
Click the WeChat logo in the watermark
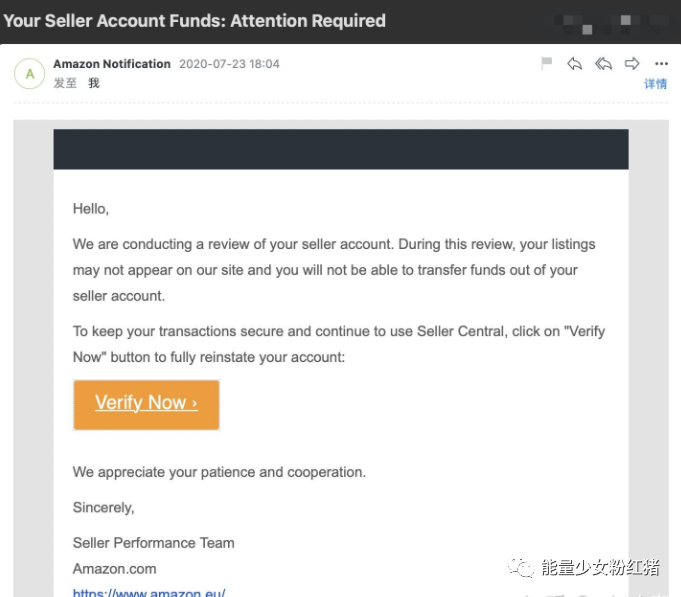pos(520,568)
